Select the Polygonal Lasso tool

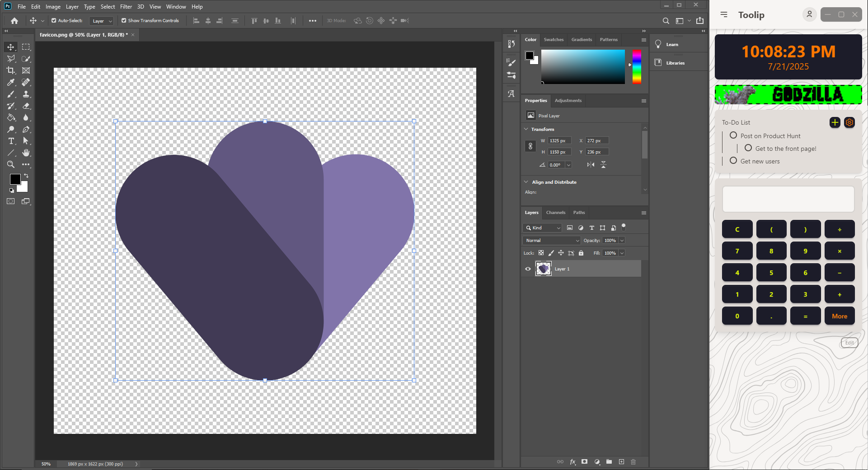pyautogui.click(x=11, y=59)
